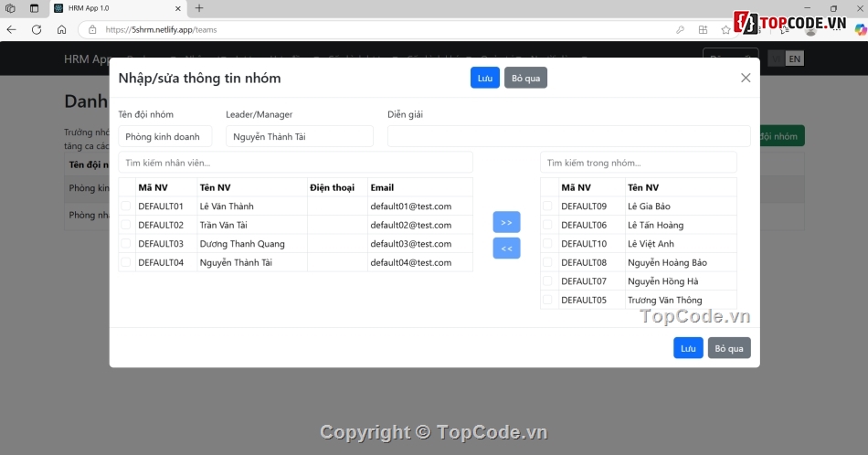Click top Lưu button in header
Image resolution: width=868 pixels, height=455 pixels.
point(485,78)
